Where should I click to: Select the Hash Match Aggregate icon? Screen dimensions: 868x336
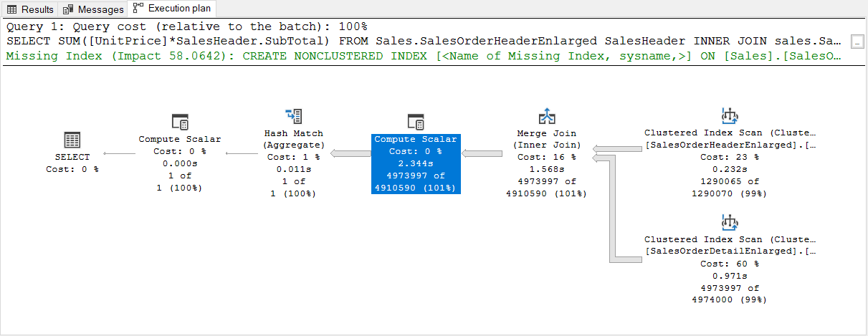294,117
